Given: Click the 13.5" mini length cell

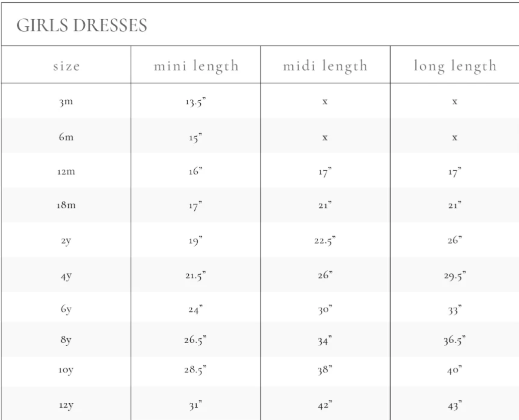Looking at the screenshot, I should pyautogui.click(x=196, y=102).
